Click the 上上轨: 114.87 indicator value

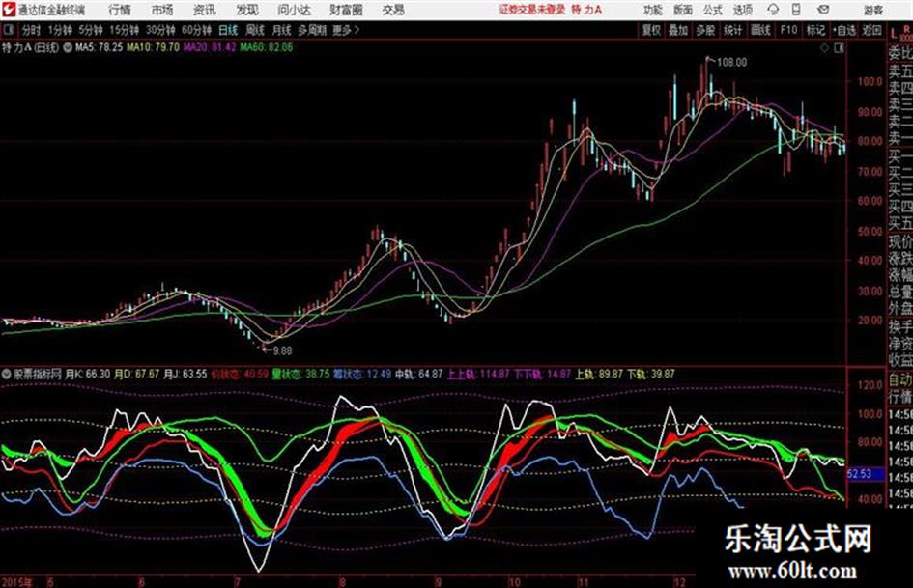click(478, 375)
